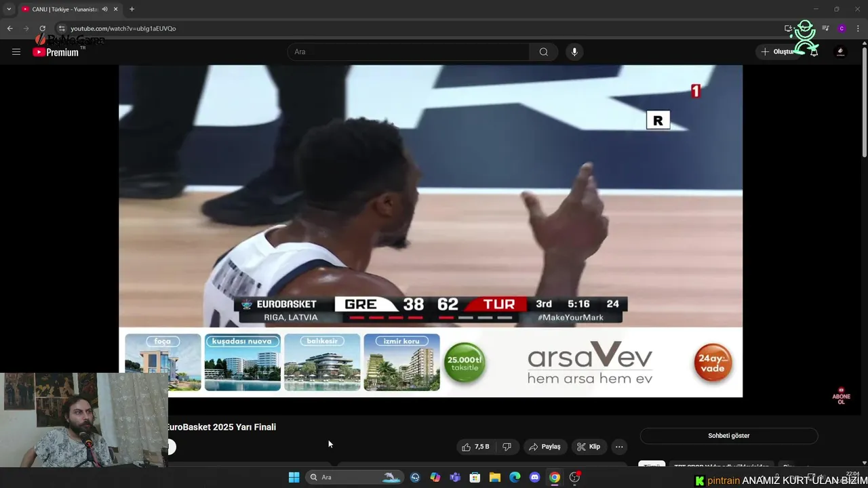Open the YouTube hamburger guide menu
868x488 pixels.
[16, 52]
